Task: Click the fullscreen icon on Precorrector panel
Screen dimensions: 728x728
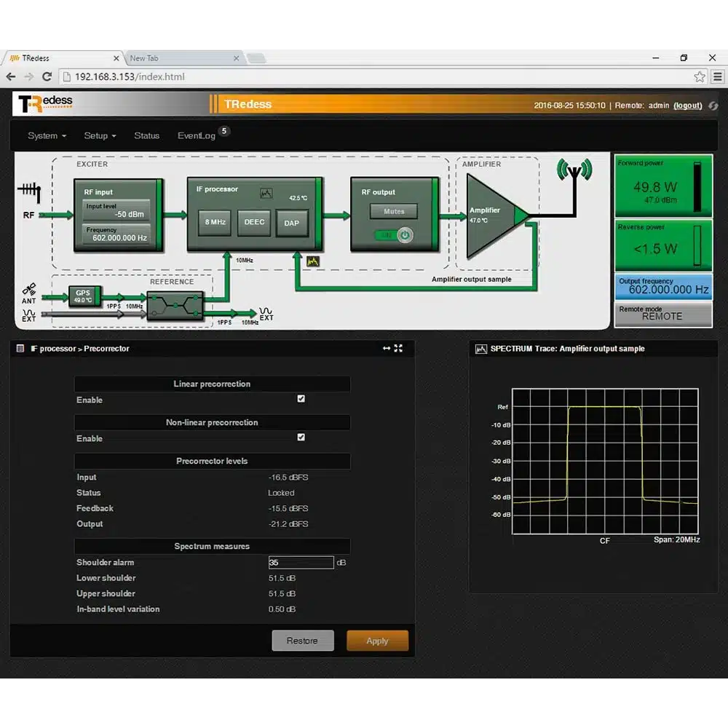Action: (x=398, y=348)
